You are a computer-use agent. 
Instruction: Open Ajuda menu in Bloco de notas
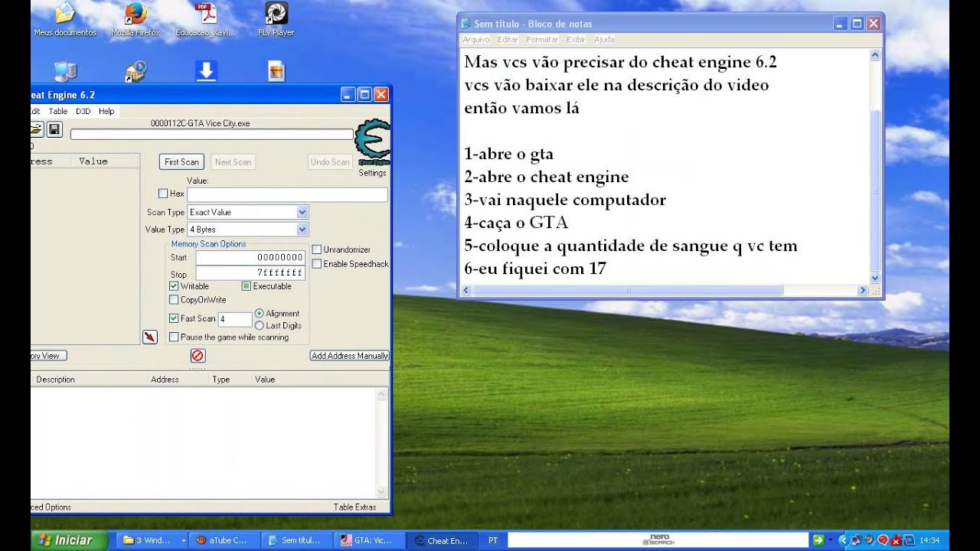click(604, 39)
